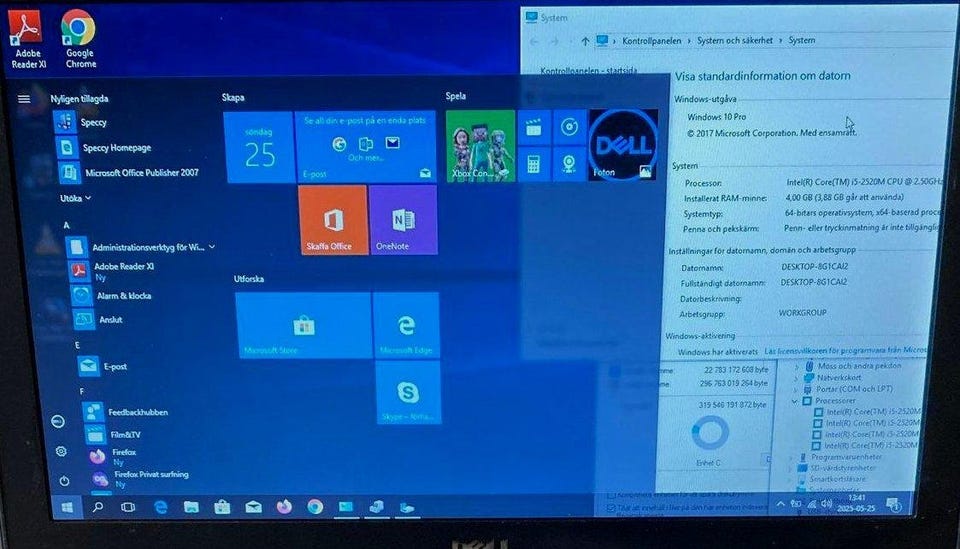The image size is (960, 549).
Task: Open Speccy Homepage entry
Action: click(104, 148)
